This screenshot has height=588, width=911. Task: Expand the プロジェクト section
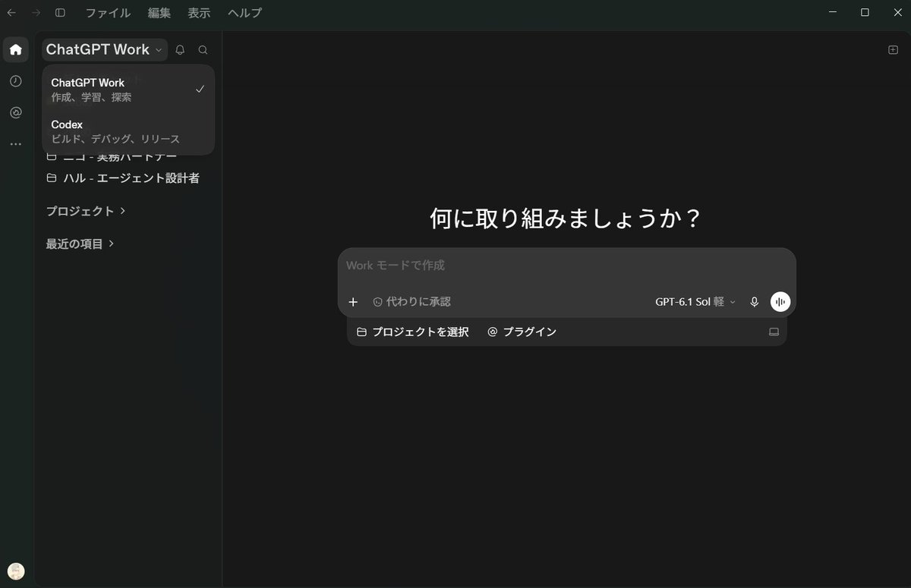86,211
